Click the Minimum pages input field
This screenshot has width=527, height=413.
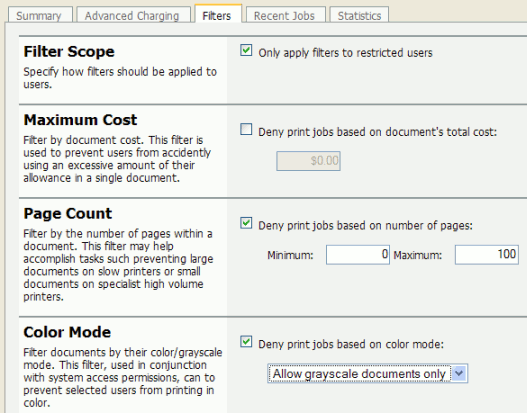point(358,255)
